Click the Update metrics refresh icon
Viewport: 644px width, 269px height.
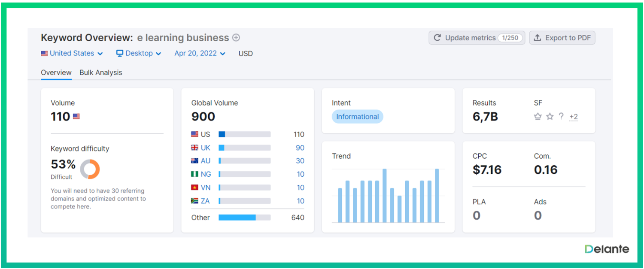click(437, 38)
